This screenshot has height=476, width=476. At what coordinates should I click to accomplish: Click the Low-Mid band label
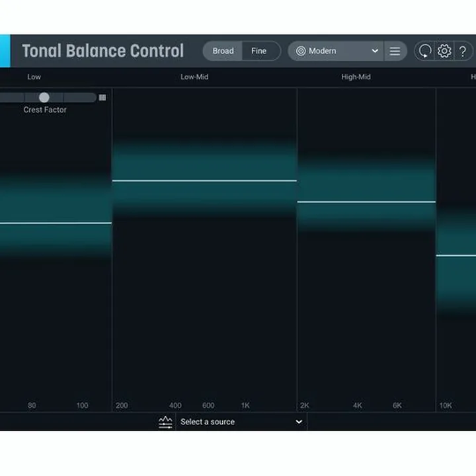pos(194,77)
